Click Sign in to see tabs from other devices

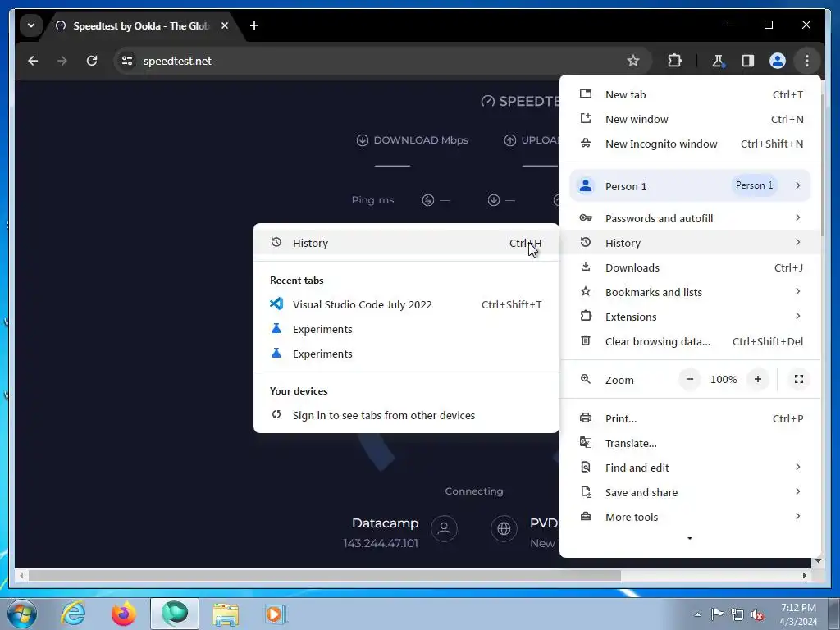[x=406, y=415]
